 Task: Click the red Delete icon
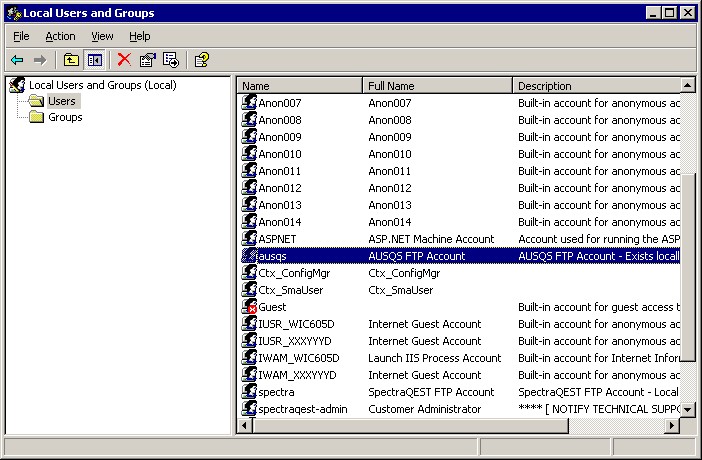[124, 60]
